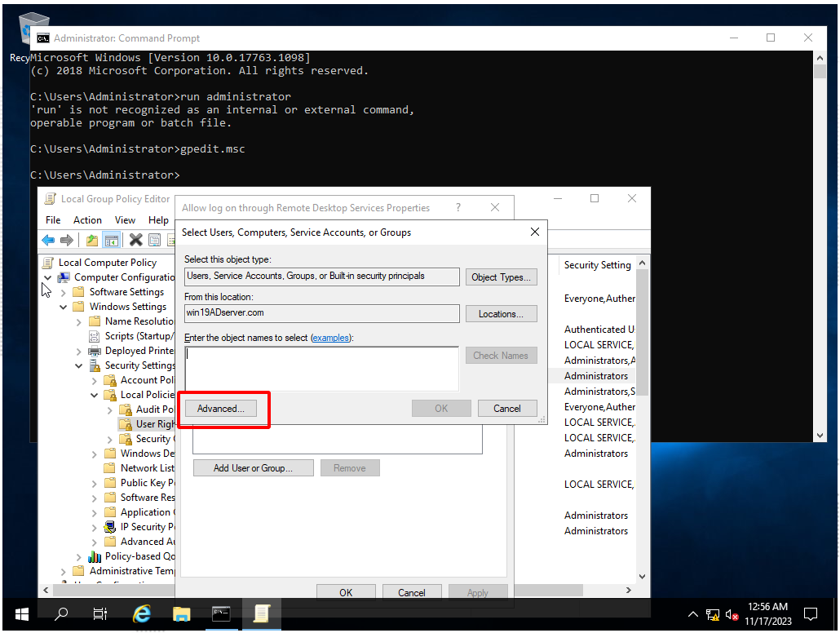
Task: Expand the Software Settings node
Action: (x=64, y=292)
